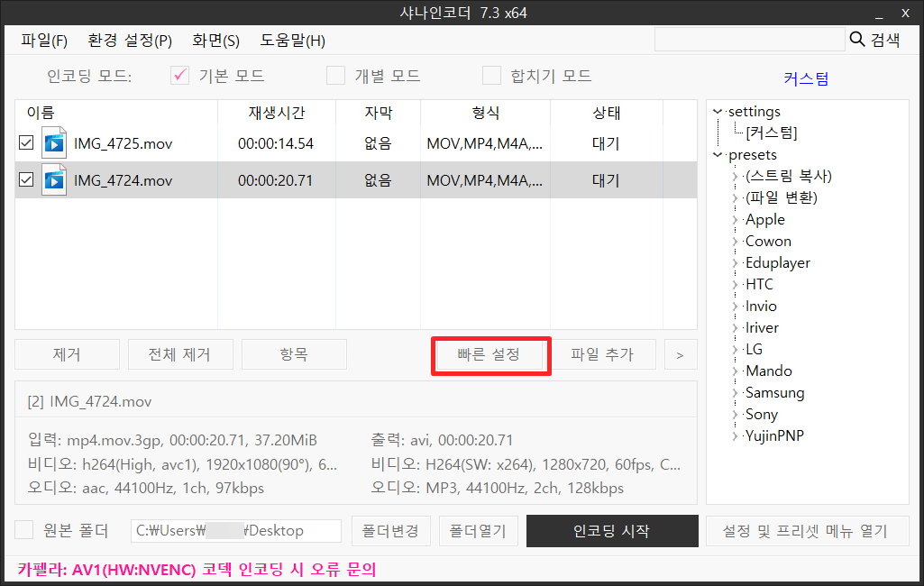Open the 화면(S) menu

click(x=215, y=41)
